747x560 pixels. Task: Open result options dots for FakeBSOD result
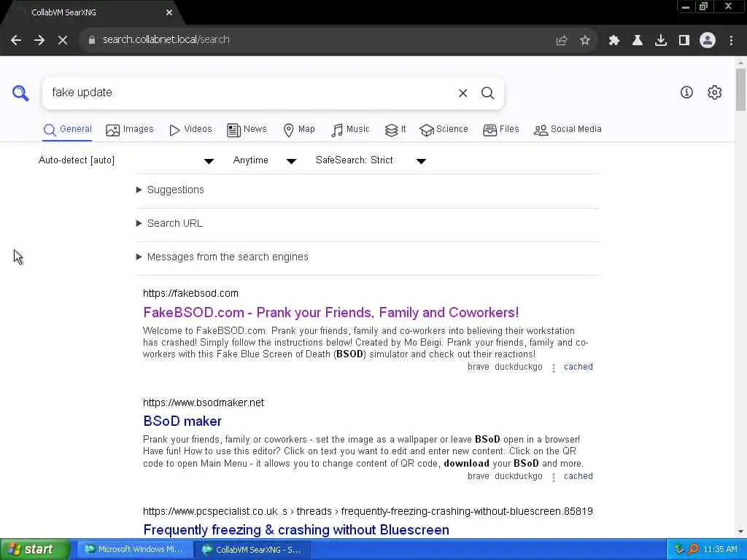(x=553, y=368)
